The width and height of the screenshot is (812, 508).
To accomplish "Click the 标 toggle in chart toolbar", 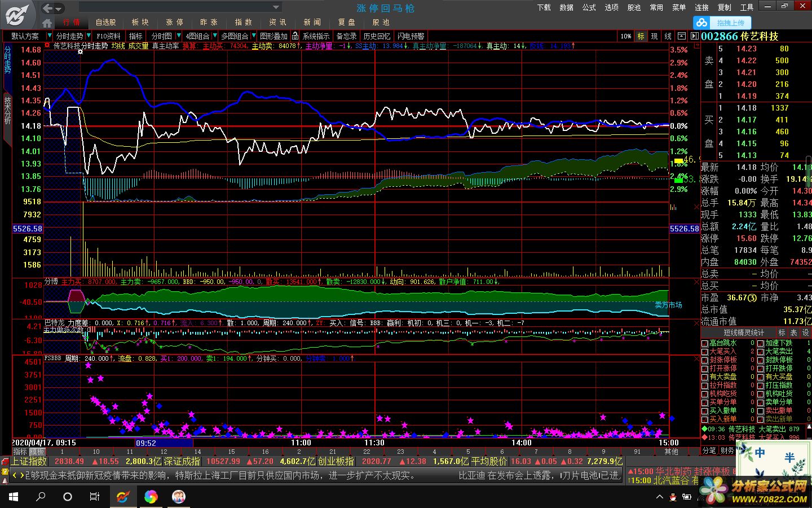I will click(x=641, y=36).
